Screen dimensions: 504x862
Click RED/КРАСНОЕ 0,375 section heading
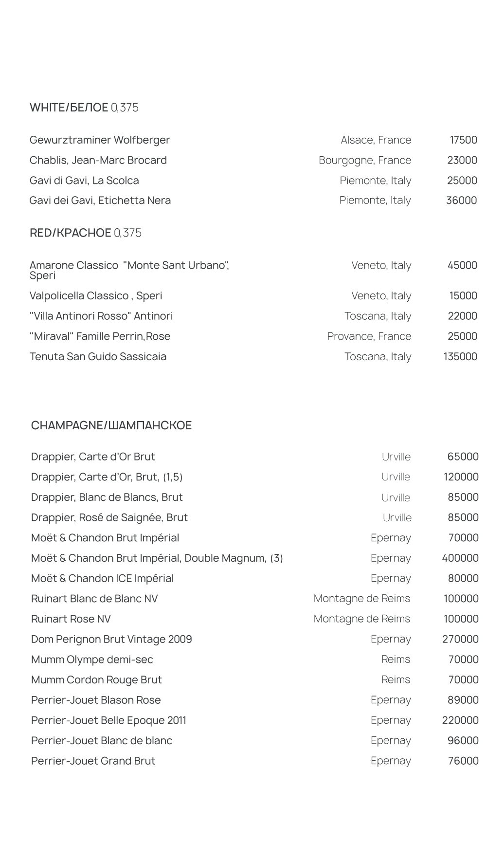point(86,233)
